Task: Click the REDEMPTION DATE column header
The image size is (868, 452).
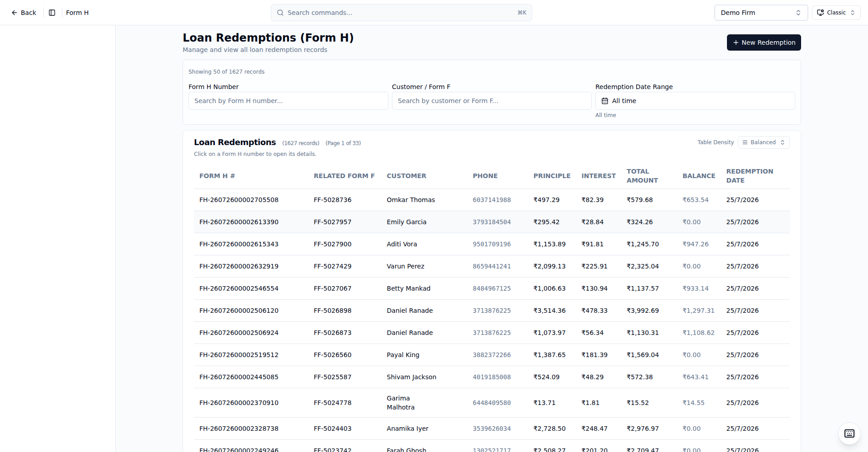Action: tap(750, 176)
